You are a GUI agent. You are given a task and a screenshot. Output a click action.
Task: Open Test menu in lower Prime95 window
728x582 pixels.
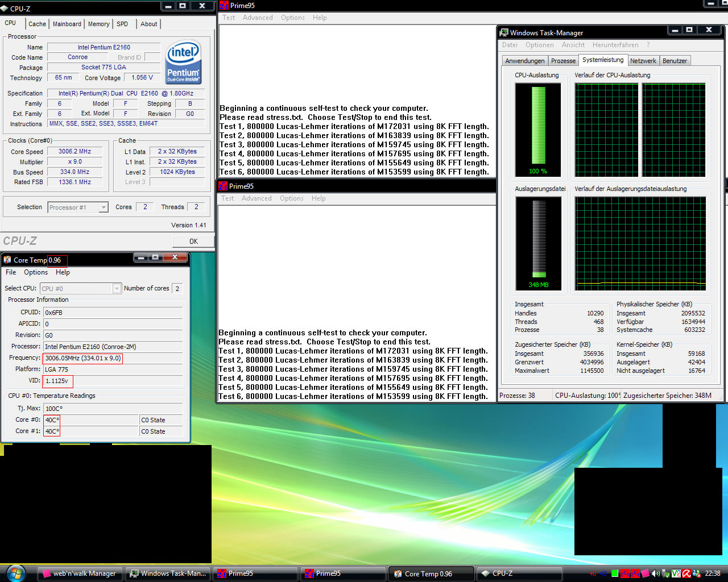tap(227, 198)
